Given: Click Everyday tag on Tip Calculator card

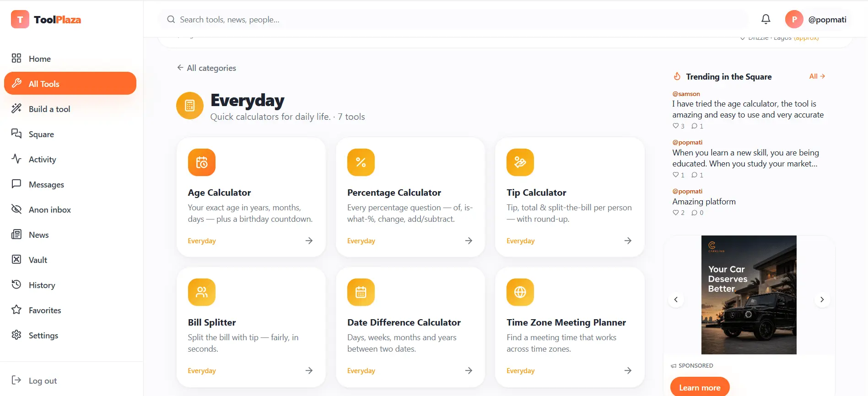Looking at the screenshot, I should (x=520, y=241).
